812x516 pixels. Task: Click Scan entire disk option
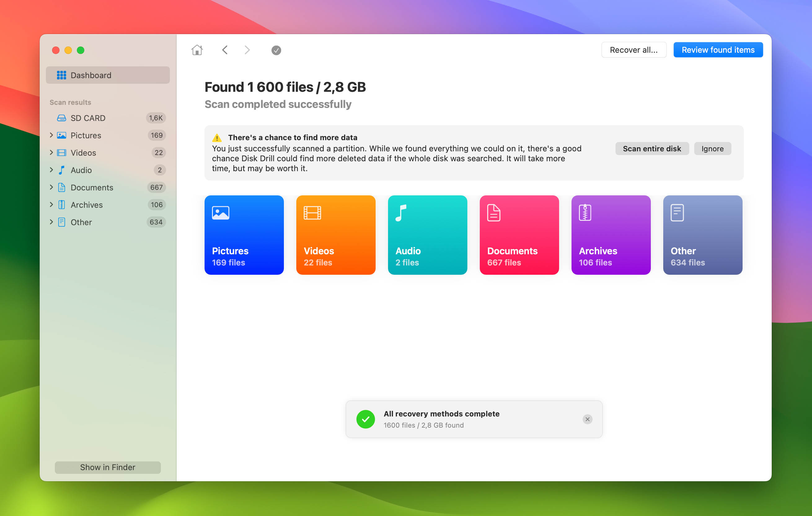[652, 148]
